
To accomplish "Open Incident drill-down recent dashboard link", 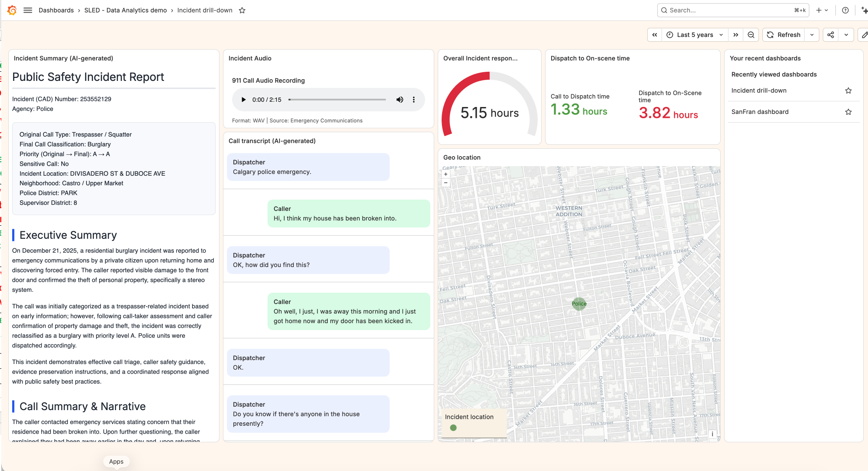I will pyautogui.click(x=759, y=90).
